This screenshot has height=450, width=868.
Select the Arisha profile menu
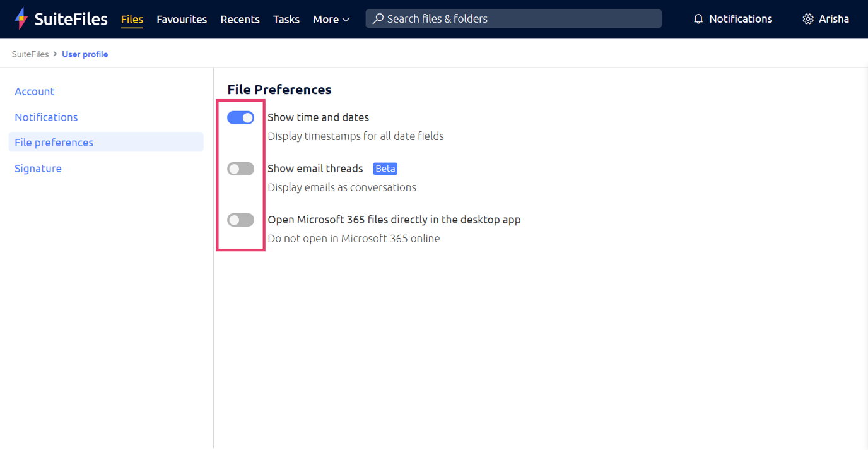coord(834,18)
